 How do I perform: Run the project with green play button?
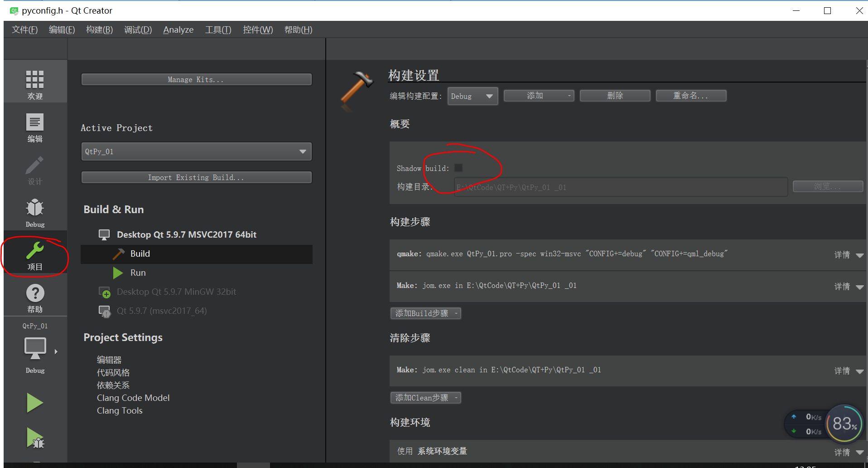[35, 403]
